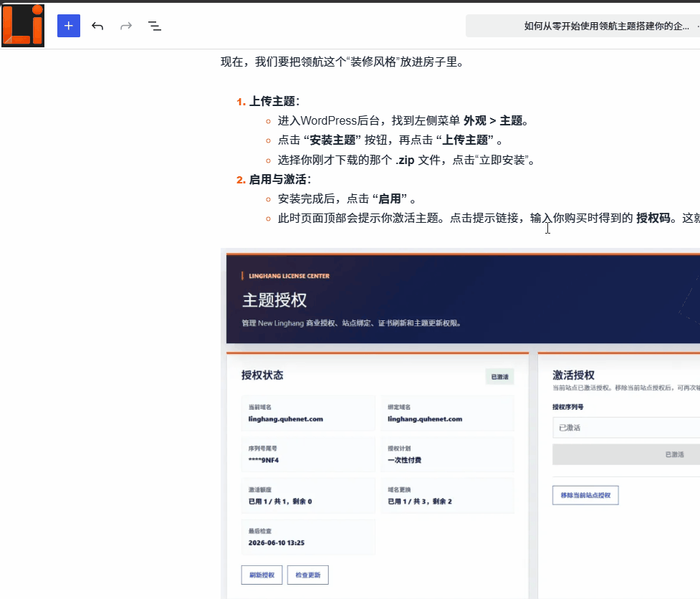Click the 安装完成后，点击“启用” line
700x599 pixels.
(x=347, y=198)
